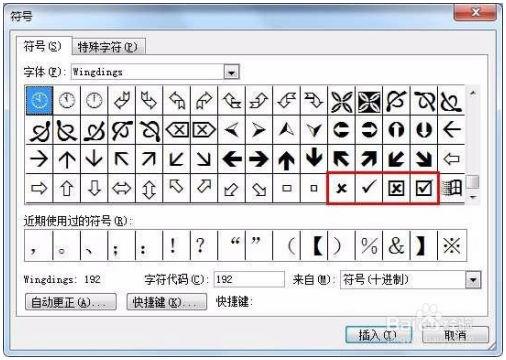Select the boxed X symbol
Image resolution: width=506 pixels, height=360 pixels.
click(x=396, y=188)
